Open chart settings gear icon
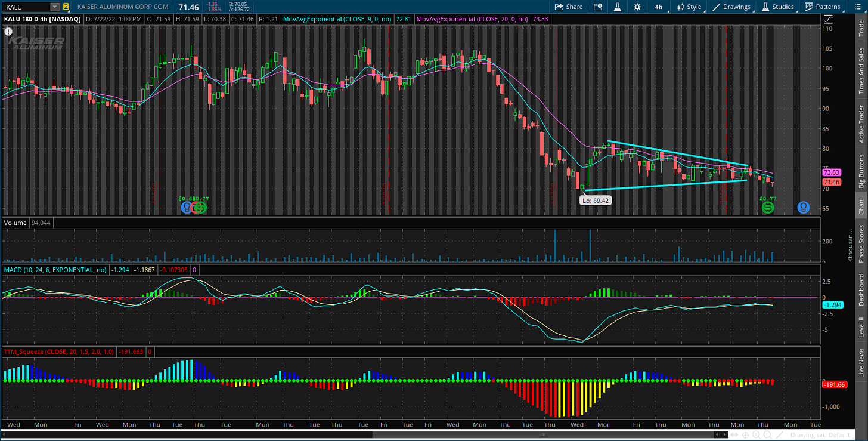Viewport: 868px width, 441px height. pos(637,7)
